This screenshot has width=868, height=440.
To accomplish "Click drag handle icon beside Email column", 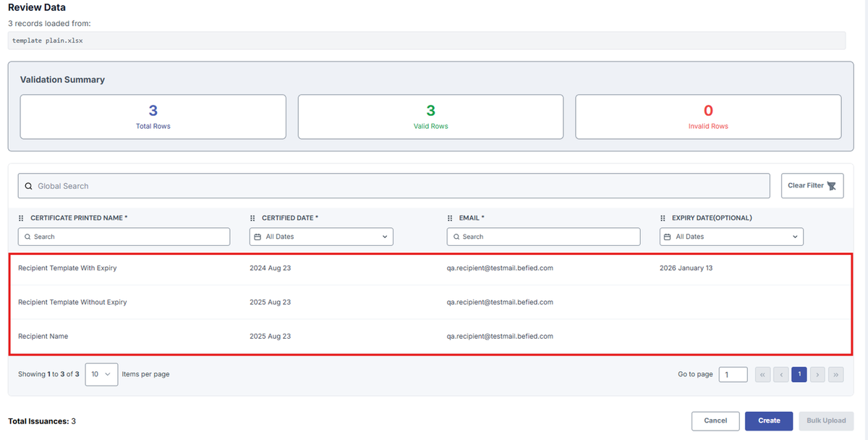I will pos(450,218).
